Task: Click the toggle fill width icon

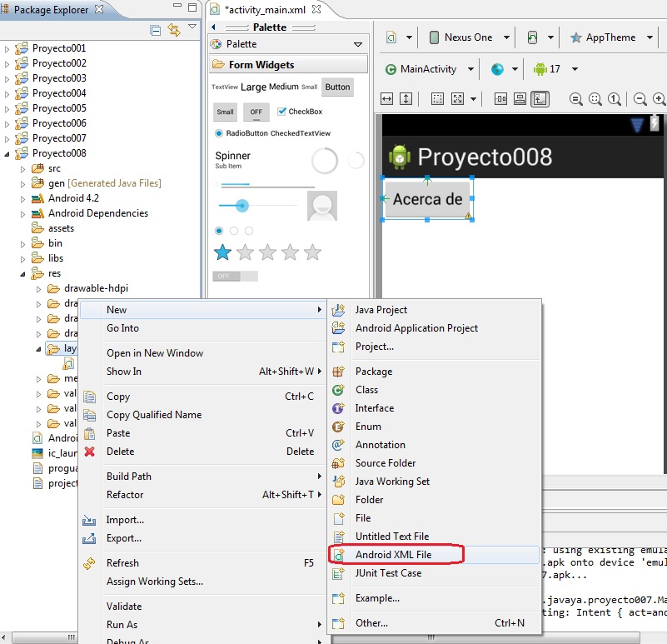Action: 386,99
